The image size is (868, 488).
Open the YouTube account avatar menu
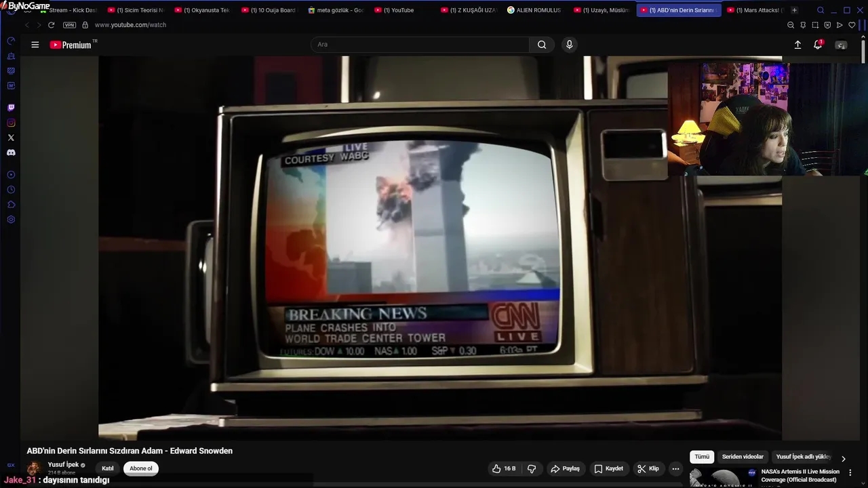(841, 45)
